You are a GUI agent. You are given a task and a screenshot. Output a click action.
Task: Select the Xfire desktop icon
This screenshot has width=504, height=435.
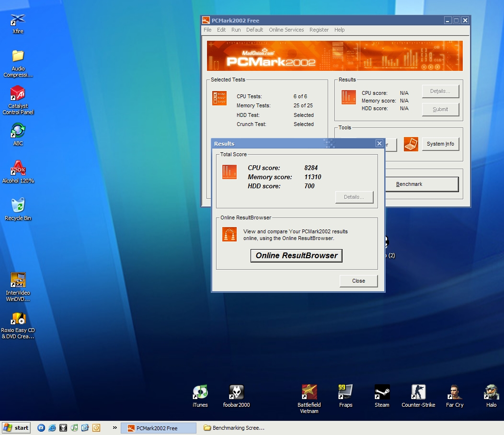click(x=18, y=24)
